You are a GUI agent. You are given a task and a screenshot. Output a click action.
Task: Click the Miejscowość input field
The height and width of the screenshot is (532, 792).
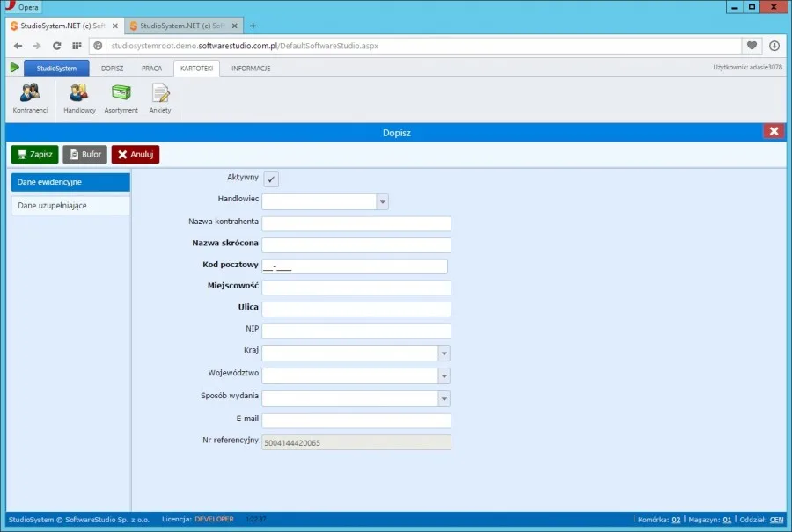356,288
